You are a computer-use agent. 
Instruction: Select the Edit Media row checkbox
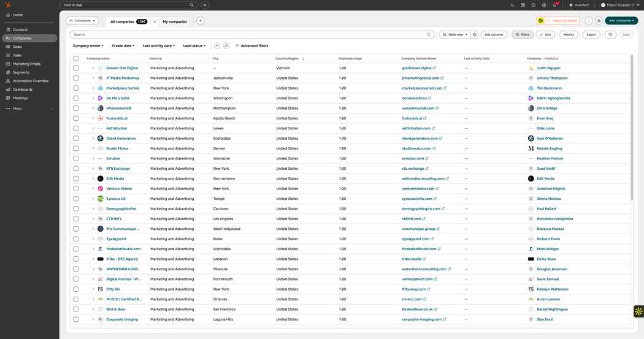(x=76, y=178)
